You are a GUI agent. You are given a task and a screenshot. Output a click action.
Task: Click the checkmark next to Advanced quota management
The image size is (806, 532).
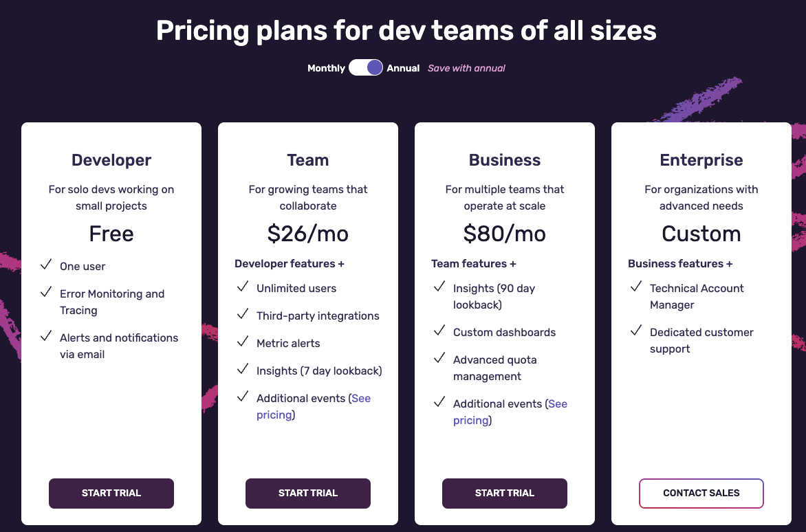click(x=439, y=358)
